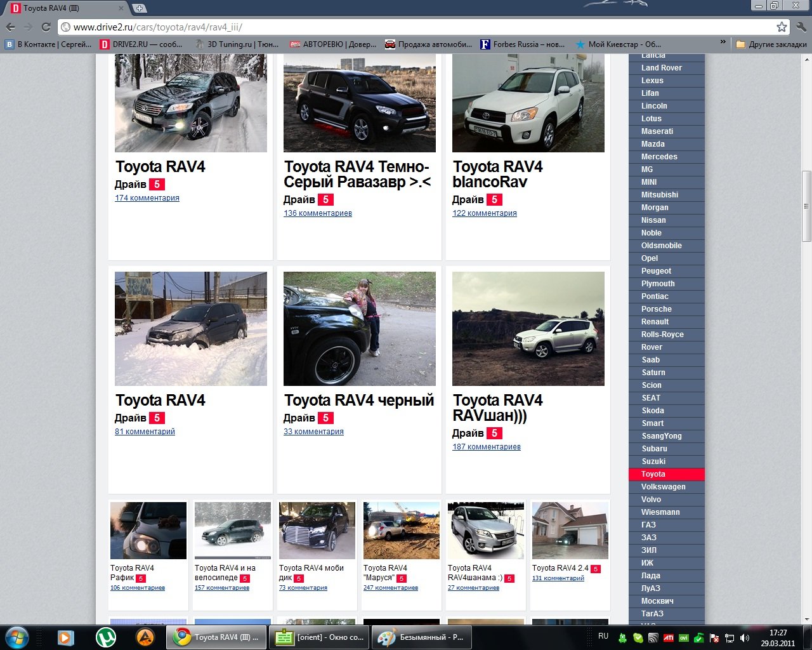Select Mazda in the brand list

coord(667,144)
